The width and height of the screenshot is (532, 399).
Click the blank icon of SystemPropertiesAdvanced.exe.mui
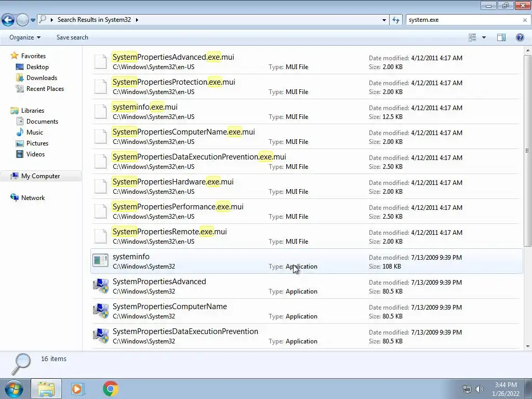coord(100,61)
